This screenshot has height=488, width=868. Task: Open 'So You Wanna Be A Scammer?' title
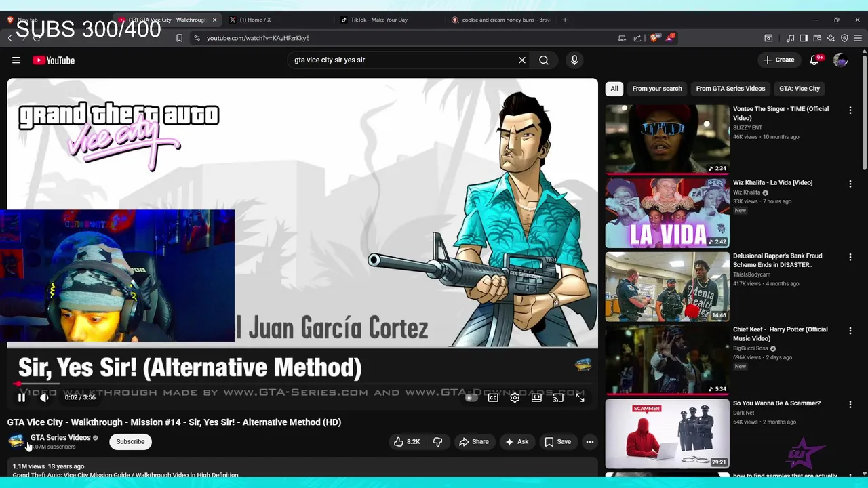776,403
